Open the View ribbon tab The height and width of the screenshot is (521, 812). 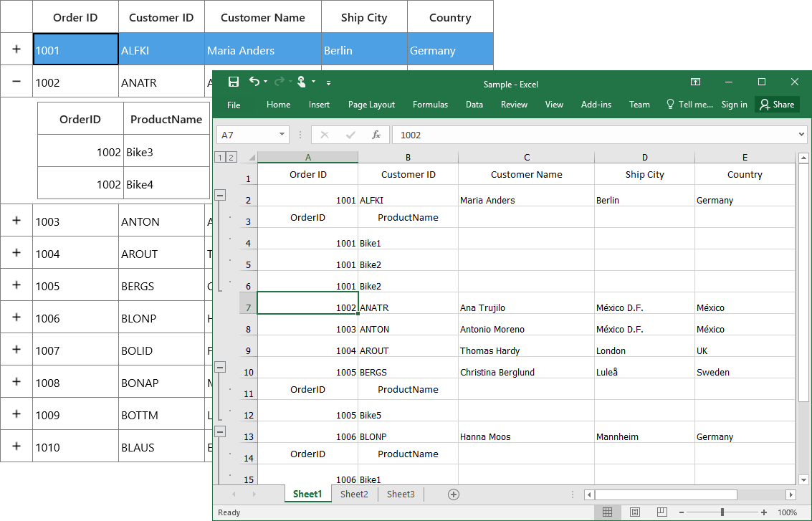[x=554, y=105]
